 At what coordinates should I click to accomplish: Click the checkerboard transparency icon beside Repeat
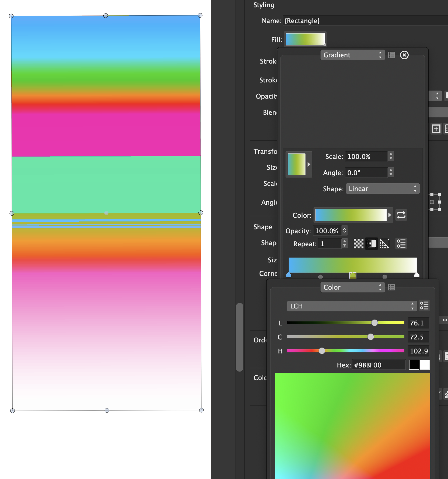point(358,244)
